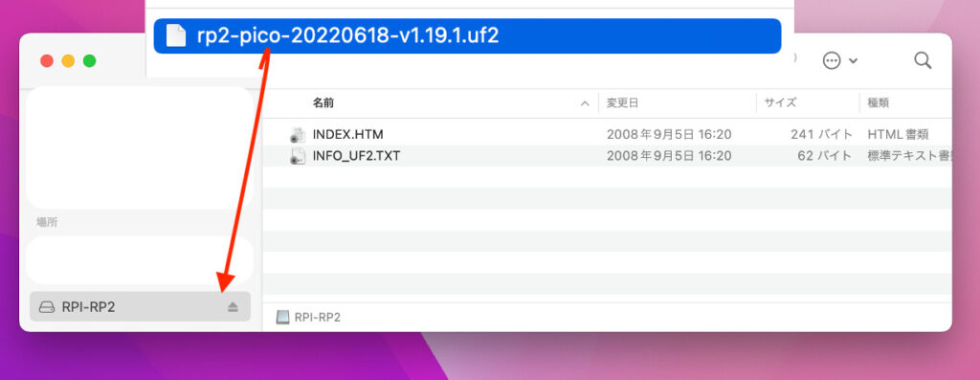Select the INDEX.HTM file name
Screen dimensions: 980x380
click(x=348, y=134)
